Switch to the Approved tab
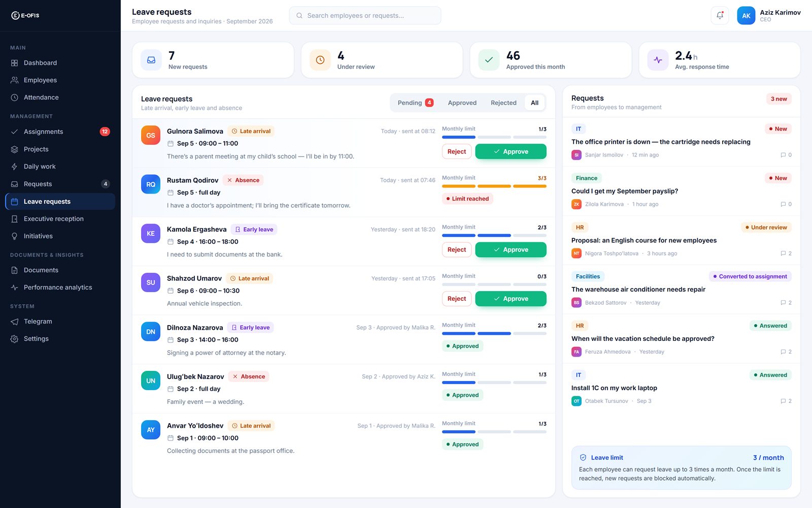 pyautogui.click(x=462, y=103)
